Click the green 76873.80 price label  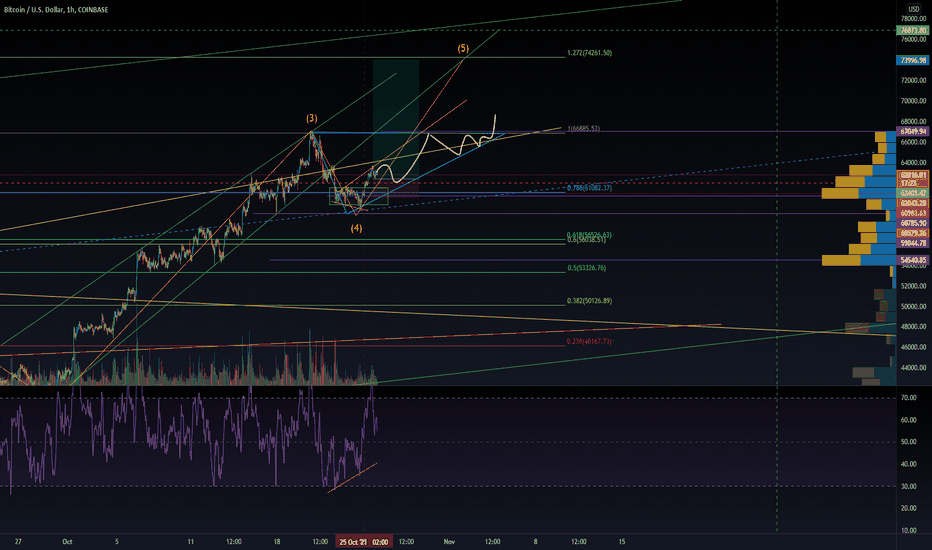[x=913, y=30]
